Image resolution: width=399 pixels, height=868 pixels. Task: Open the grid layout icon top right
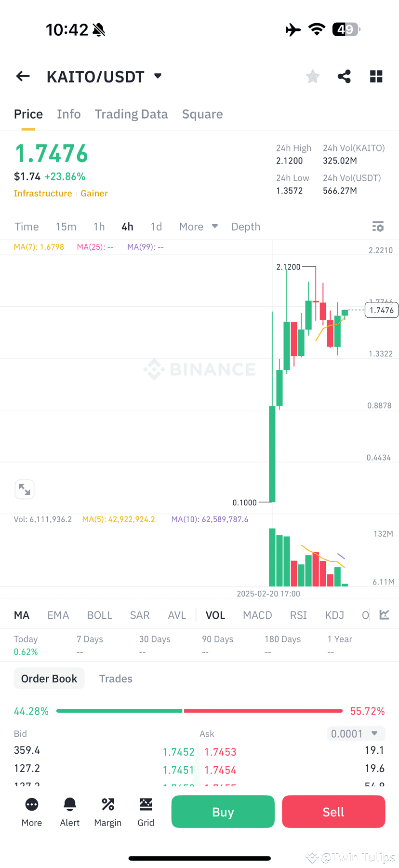coord(376,76)
